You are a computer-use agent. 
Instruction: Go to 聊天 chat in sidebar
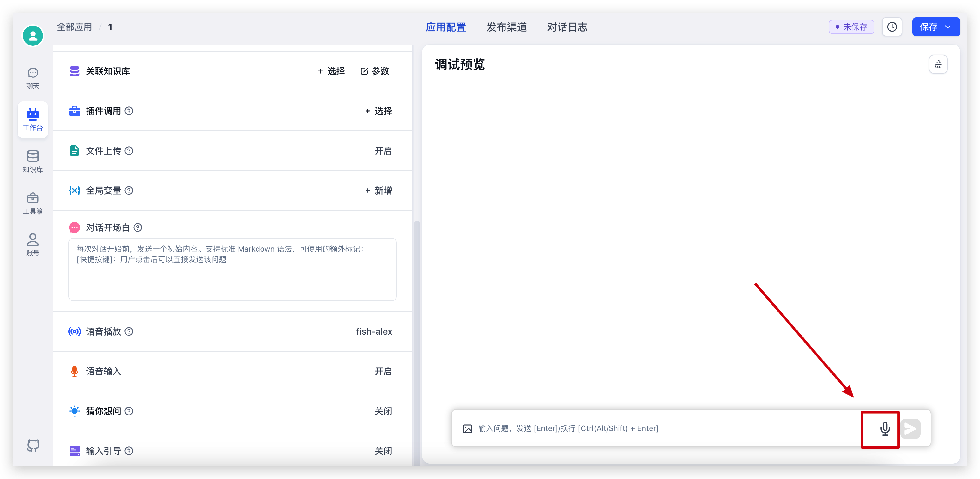tap(33, 78)
